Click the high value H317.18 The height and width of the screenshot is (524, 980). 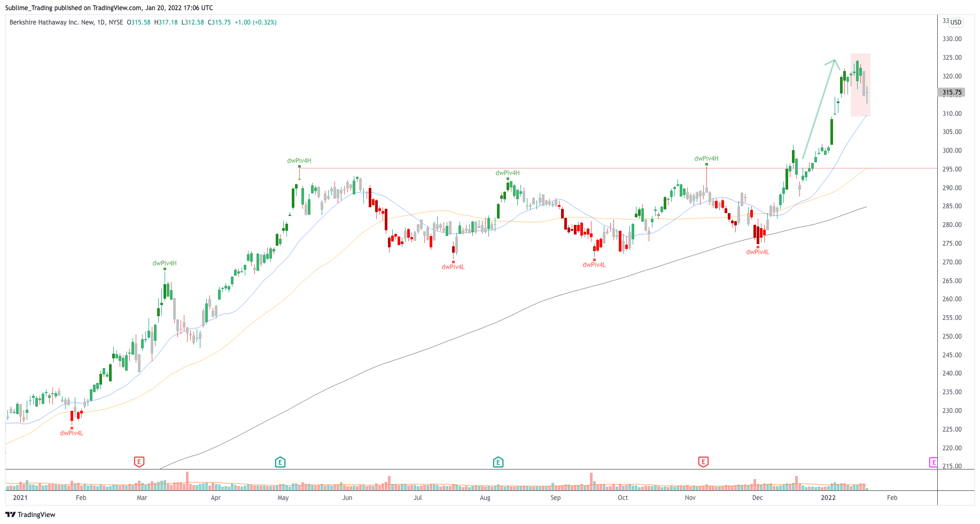(x=166, y=22)
